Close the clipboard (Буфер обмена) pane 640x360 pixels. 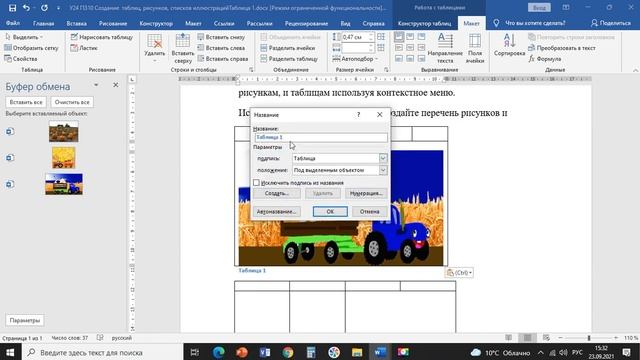coord(116,85)
